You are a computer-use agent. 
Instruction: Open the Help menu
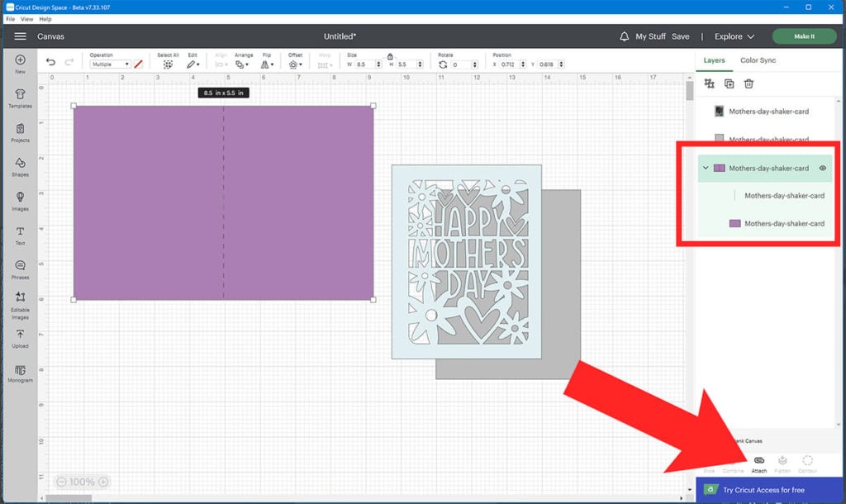(45, 19)
